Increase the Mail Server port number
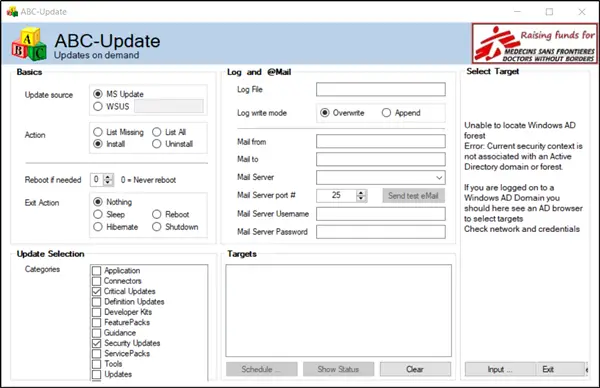Image resolution: width=600 pixels, height=388 pixels. coord(361,193)
